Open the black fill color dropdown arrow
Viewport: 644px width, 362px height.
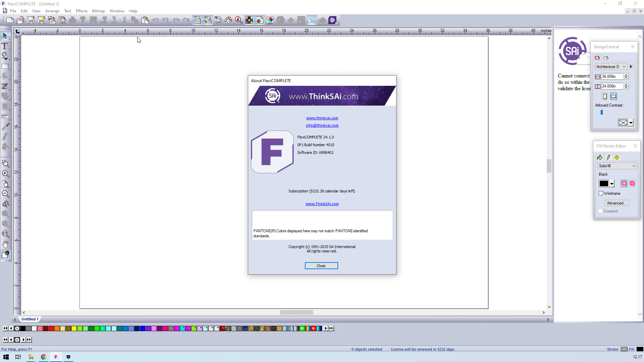612,184
